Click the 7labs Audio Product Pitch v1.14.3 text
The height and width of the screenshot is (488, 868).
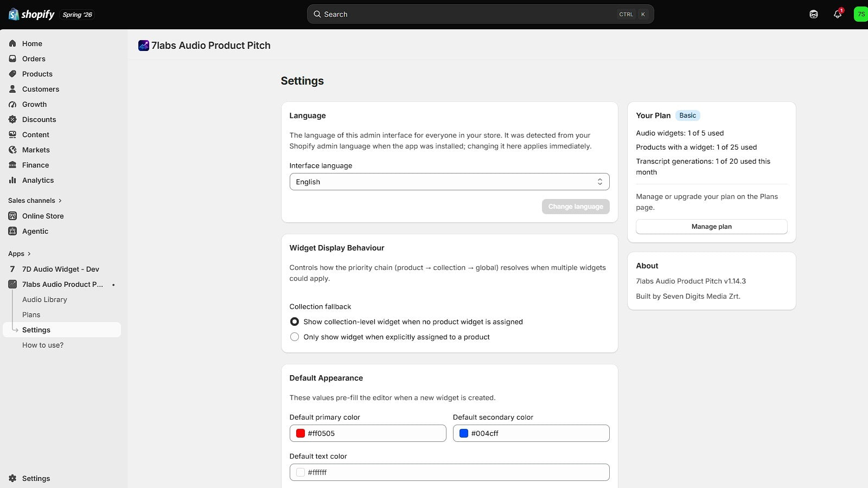click(x=691, y=281)
